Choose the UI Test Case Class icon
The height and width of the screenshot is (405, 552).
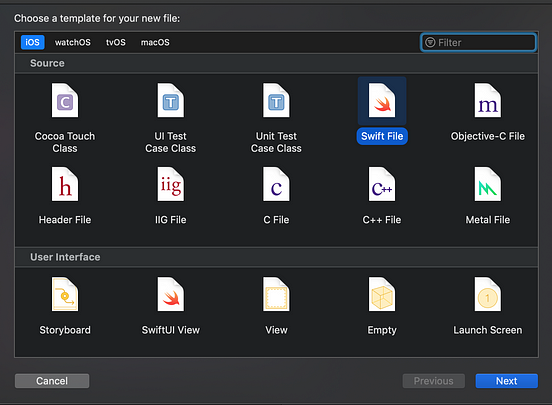170,100
